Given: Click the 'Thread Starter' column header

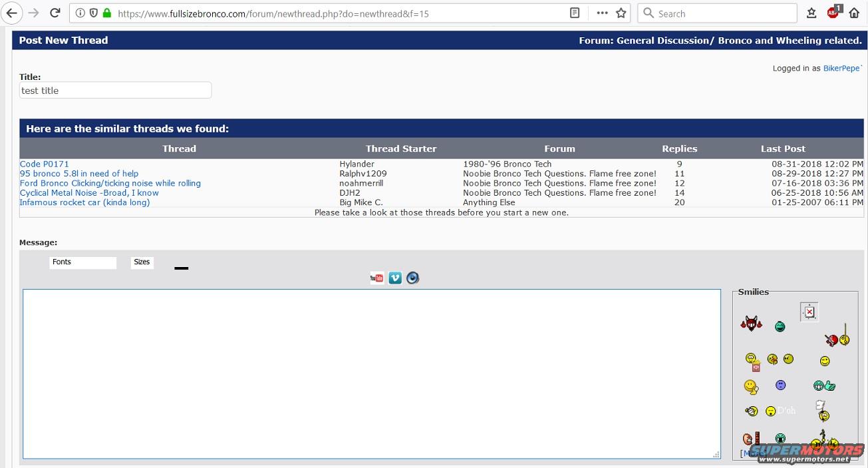Looking at the screenshot, I should click(401, 148).
